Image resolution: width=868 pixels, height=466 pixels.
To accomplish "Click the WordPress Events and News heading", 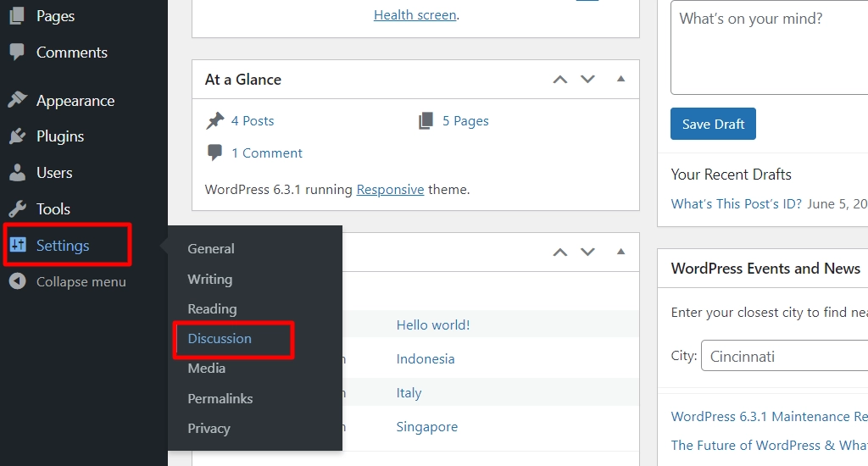I will tap(765, 269).
